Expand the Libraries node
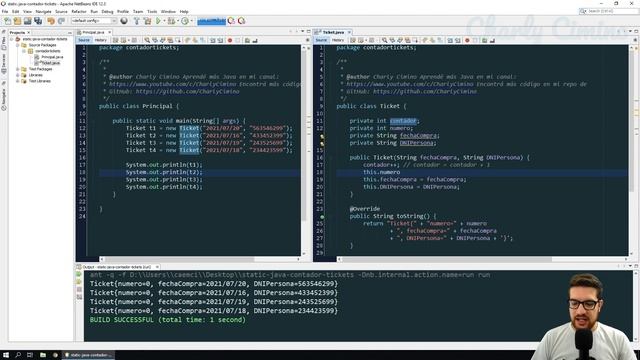Image resolution: width=640 pixels, height=360 pixels. click(x=18, y=75)
